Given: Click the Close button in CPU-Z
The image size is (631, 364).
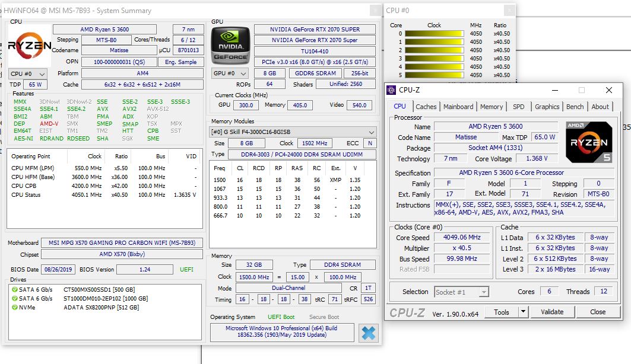Looking at the screenshot, I should 598,312.
